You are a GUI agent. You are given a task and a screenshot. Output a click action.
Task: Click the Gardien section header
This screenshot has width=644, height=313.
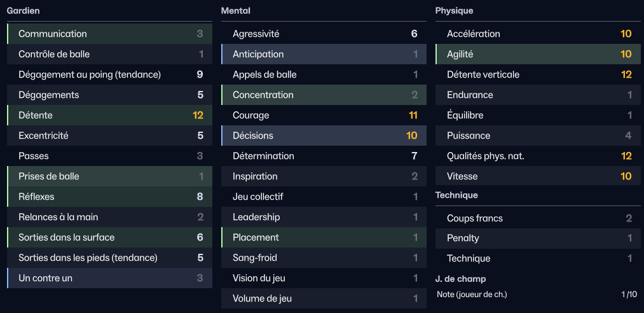tap(23, 11)
